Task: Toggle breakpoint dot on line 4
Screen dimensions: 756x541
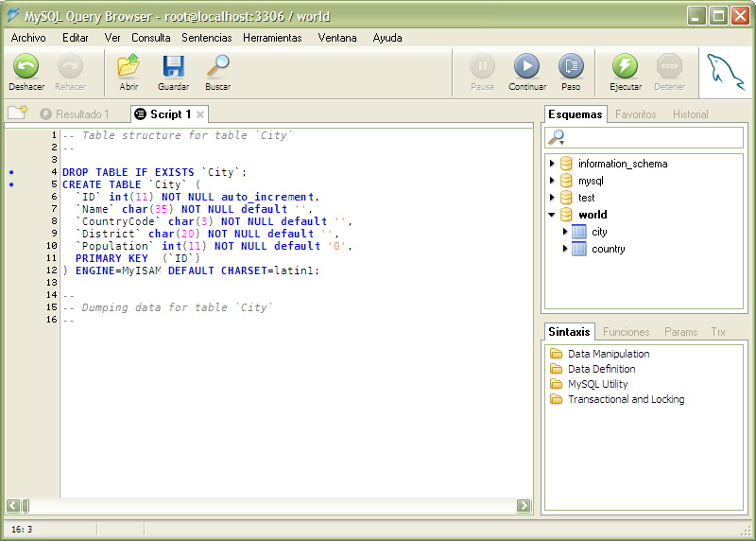Action: 10,172
